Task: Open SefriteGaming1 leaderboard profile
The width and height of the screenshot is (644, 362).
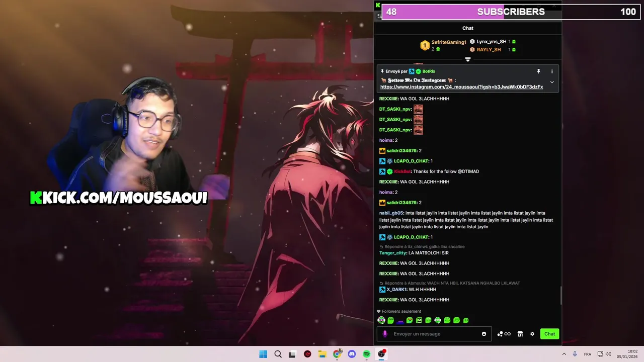Action: [x=449, y=42]
